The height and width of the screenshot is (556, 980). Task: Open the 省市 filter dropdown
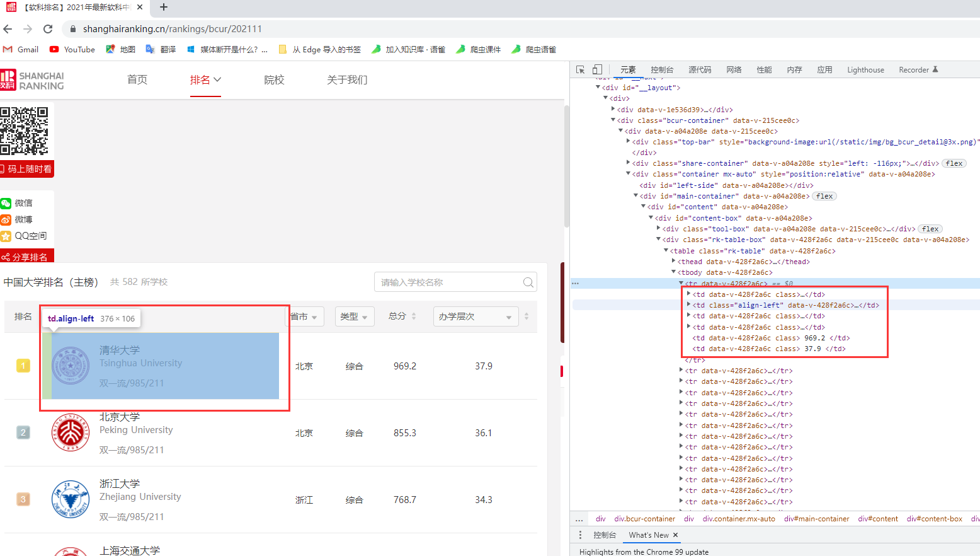pos(306,316)
